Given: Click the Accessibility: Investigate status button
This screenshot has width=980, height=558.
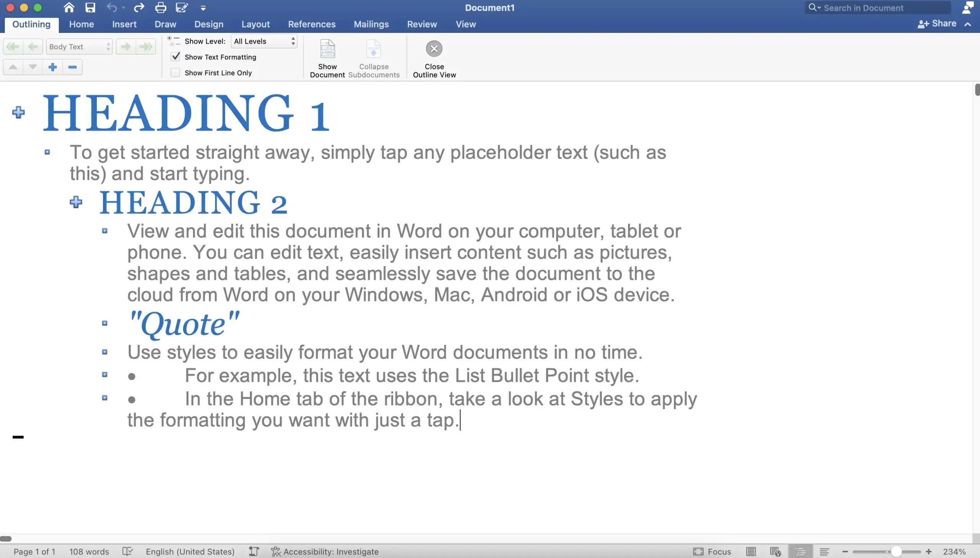Looking at the screenshot, I should pyautogui.click(x=325, y=551).
